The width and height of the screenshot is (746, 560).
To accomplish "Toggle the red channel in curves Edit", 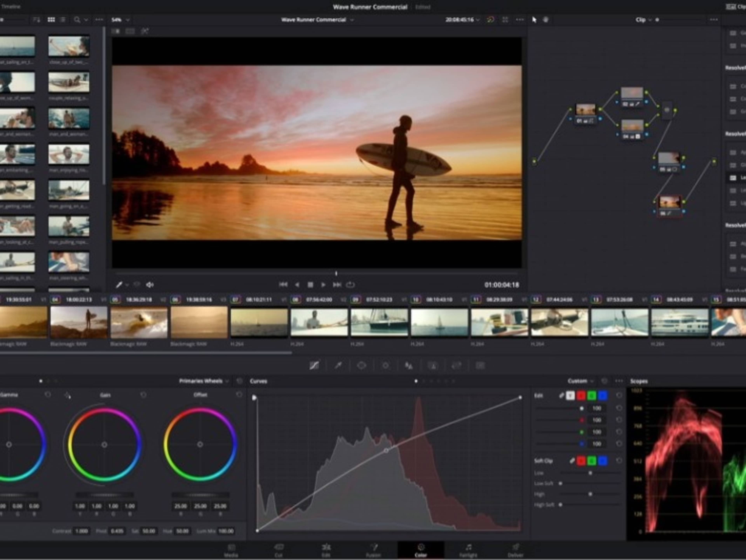I will click(581, 396).
